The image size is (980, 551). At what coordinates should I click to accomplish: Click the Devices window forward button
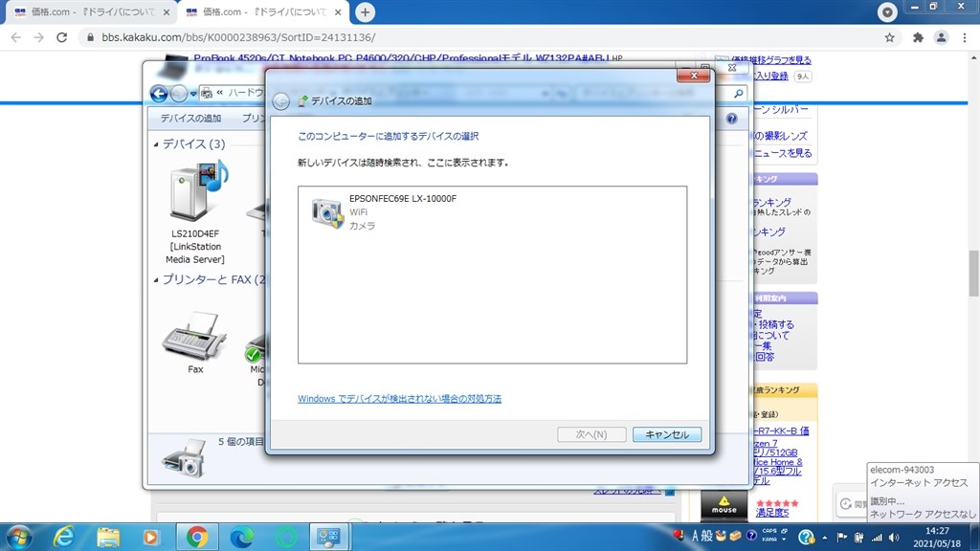click(179, 94)
